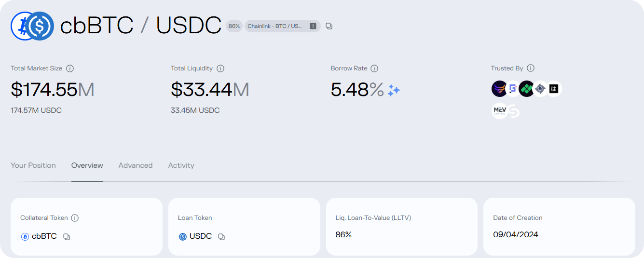Click the Borrow Rate label
644x258 pixels.
tap(349, 68)
